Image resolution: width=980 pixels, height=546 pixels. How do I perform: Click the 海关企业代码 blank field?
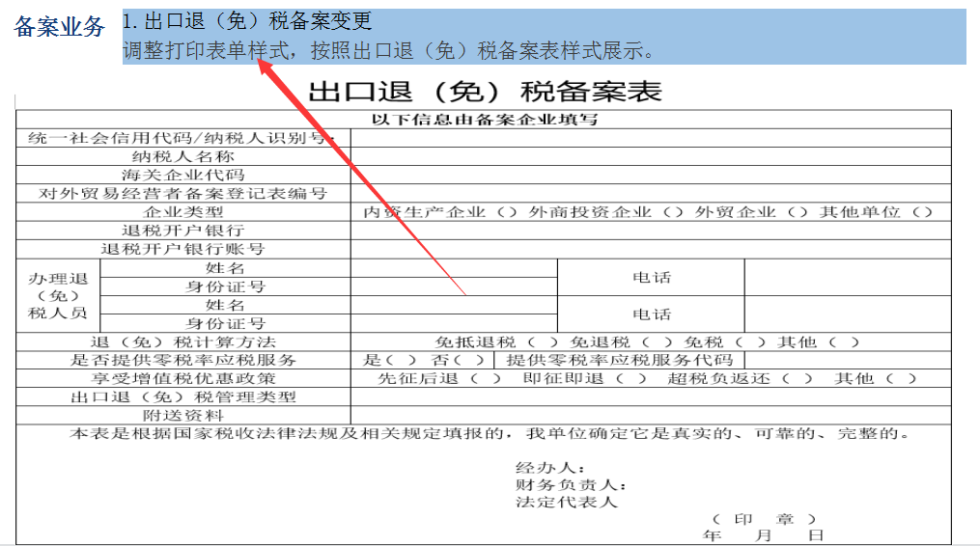[650, 176]
